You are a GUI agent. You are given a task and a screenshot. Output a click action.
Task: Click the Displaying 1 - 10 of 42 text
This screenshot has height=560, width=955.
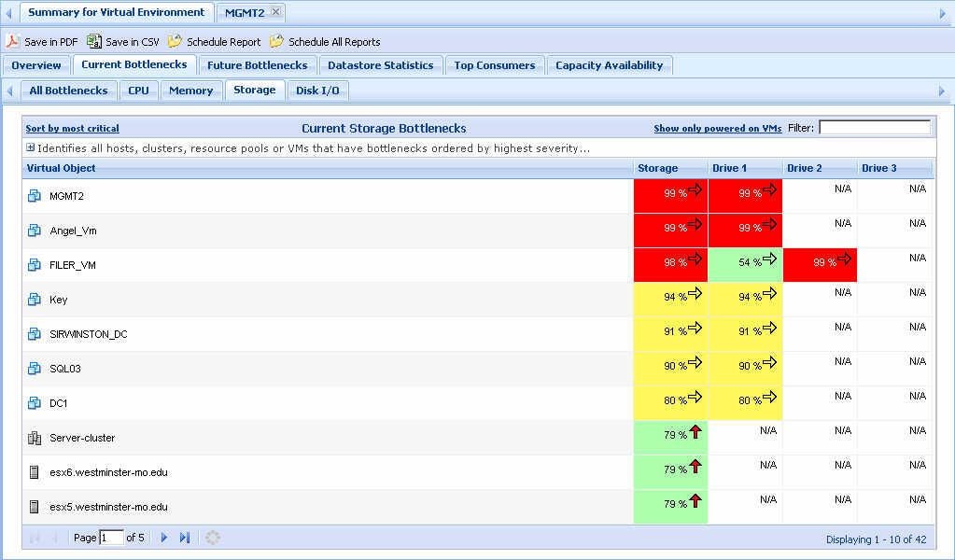876,539
